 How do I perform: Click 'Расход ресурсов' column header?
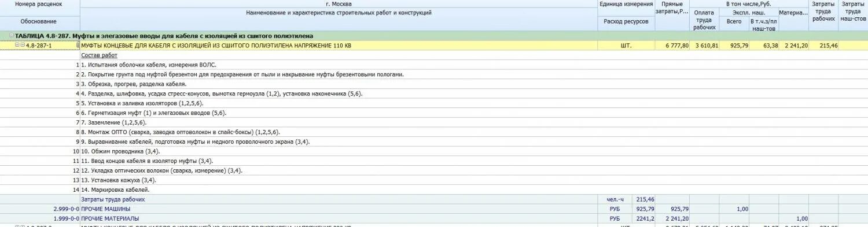[626, 21]
